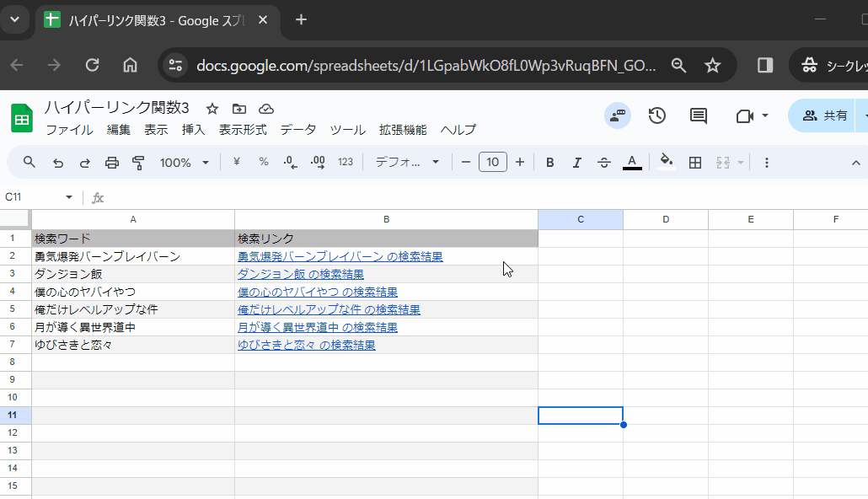Open the 拡張機能 menu

click(403, 130)
